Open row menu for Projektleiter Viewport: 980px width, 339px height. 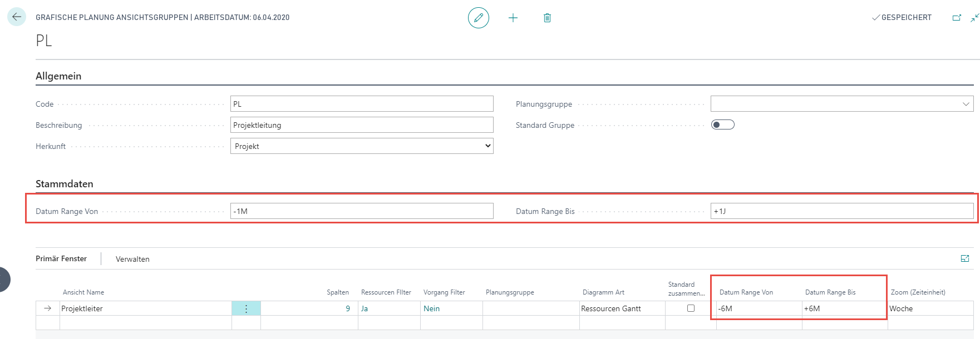point(246,308)
